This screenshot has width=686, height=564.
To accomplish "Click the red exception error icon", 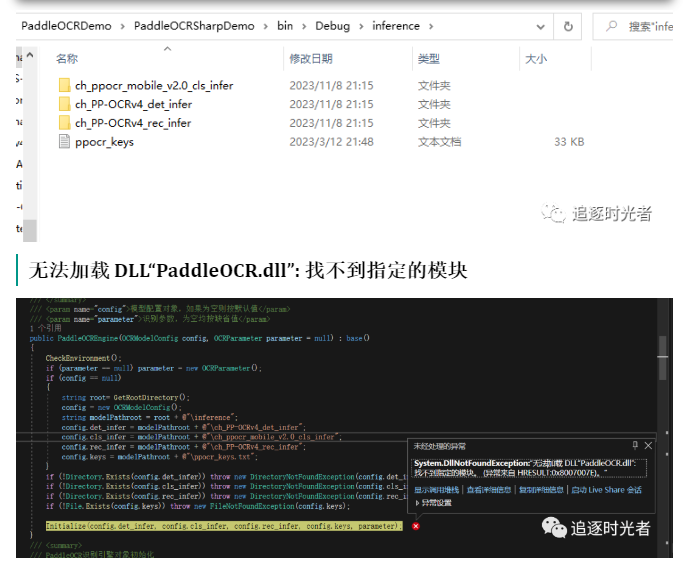I will click(416, 526).
